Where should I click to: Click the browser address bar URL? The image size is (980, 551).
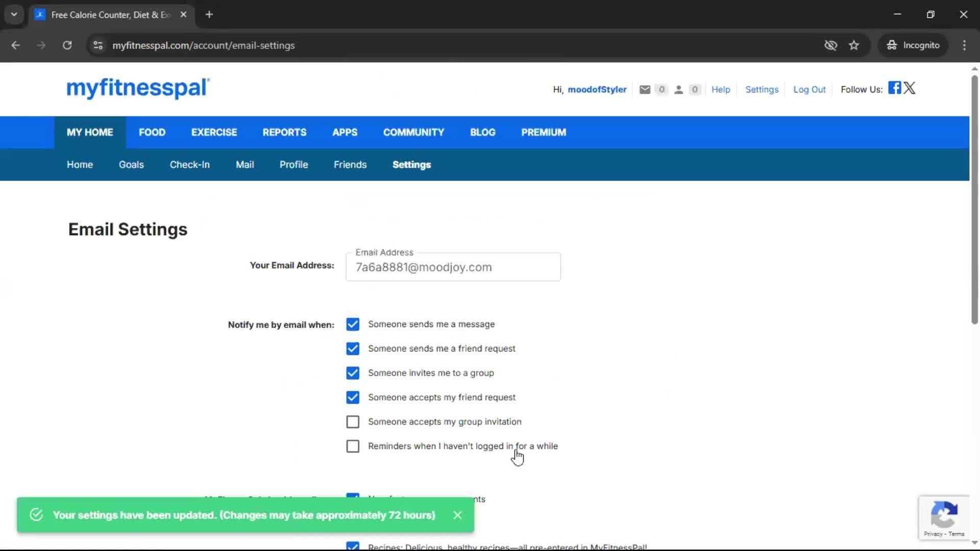pos(203,45)
